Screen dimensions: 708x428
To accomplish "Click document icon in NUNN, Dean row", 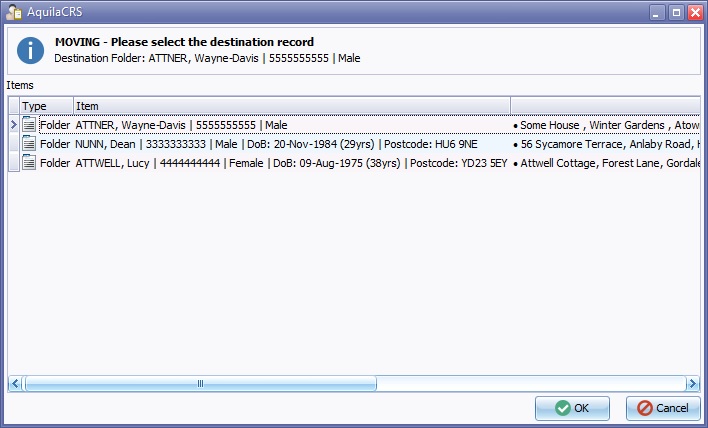I will coord(29,144).
